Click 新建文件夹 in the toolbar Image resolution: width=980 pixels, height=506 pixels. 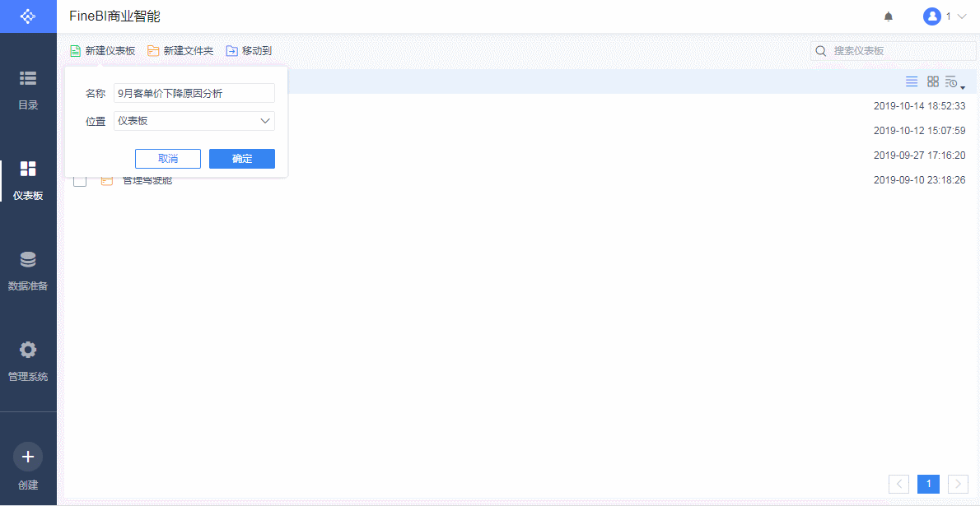180,51
